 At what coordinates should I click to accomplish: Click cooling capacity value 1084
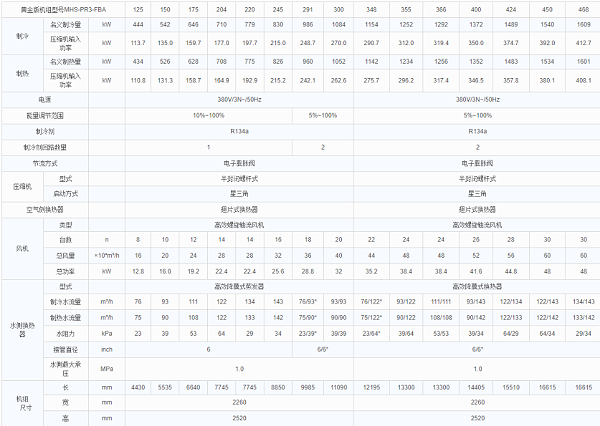click(x=339, y=24)
